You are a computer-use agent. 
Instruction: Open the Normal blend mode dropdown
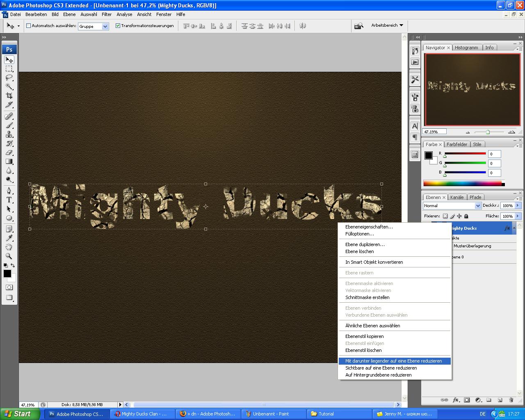(477, 205)
